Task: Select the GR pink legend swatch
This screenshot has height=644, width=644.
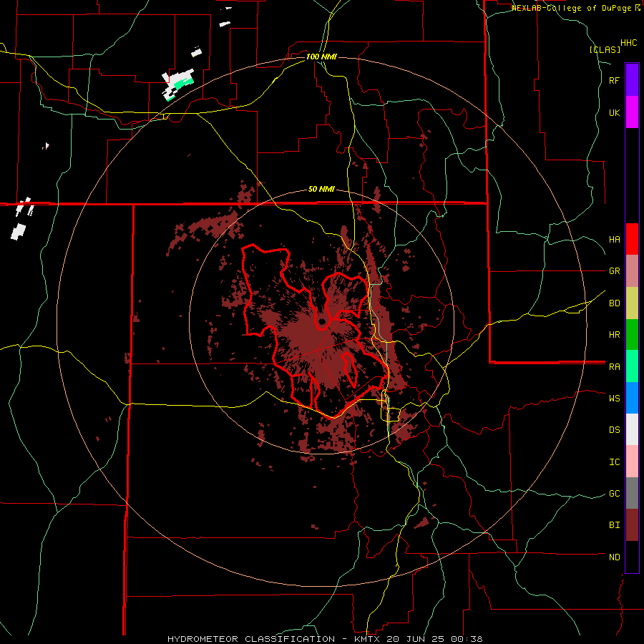Action: (632, 271)
